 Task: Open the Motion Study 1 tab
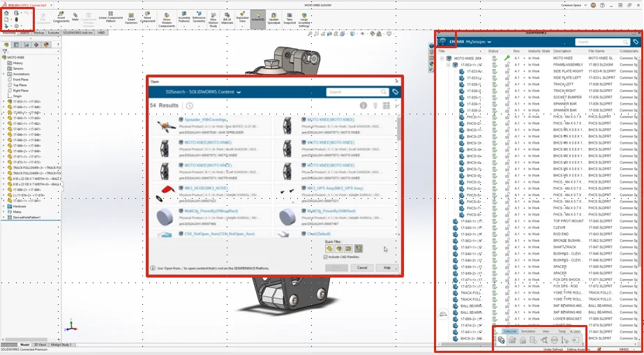tap(62, 345)
